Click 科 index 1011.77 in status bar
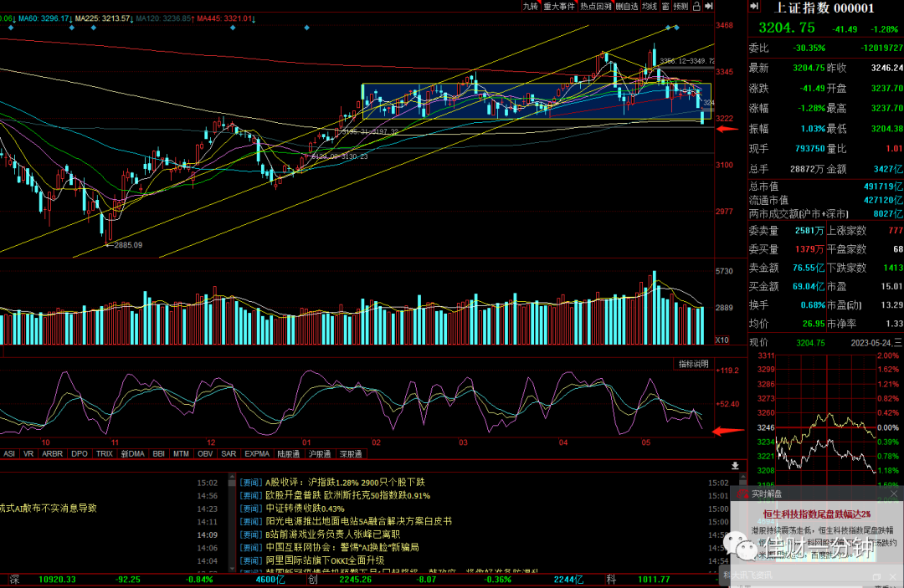The height and width of the screenshot is (588, 904). [654, 580]
